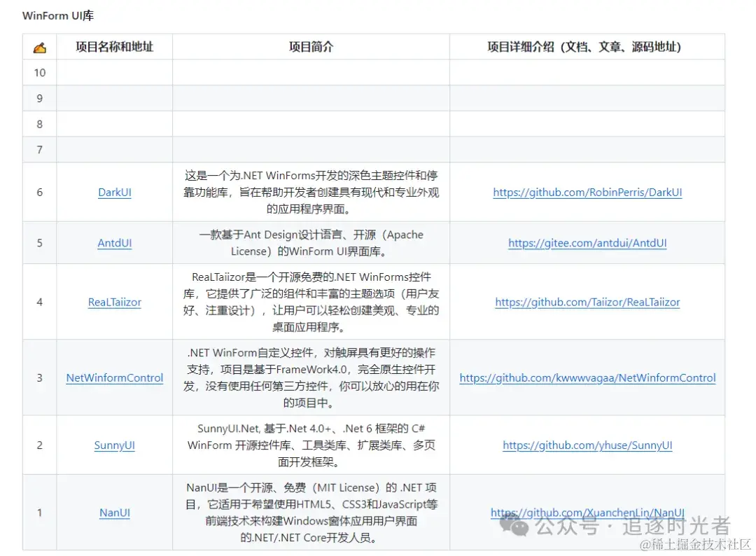Click the NanUI MIT License description
756x556 pixels.
click(x=311, y=513)
